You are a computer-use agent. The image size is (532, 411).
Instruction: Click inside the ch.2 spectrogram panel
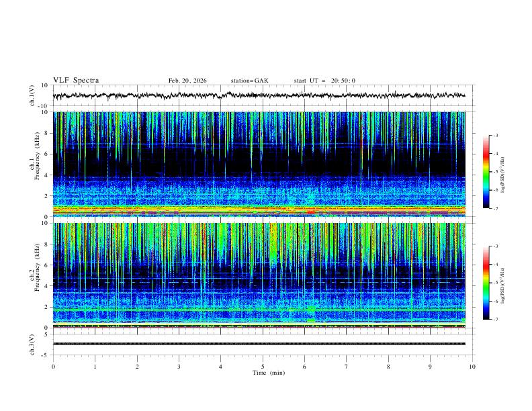tap(259, 275)
